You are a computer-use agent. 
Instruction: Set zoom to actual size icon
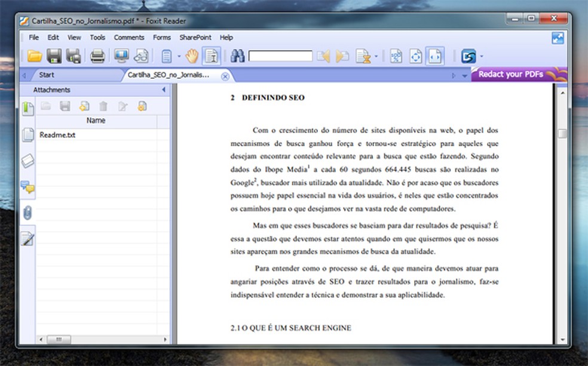pyautogui.click(x=396, y=56)
